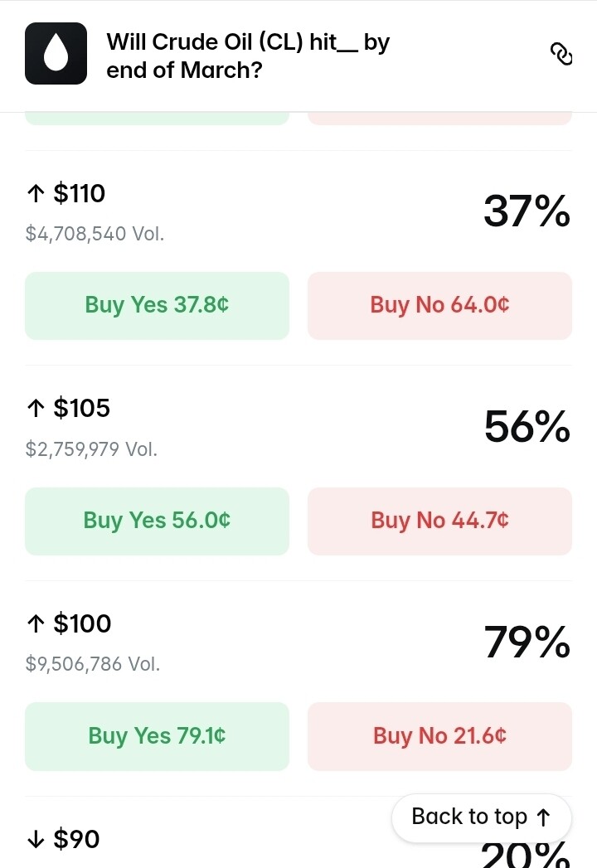Screen dimensions: 597x868
Task: Click the 37% probability for $110
Action: pyautogui.click(x=527, y=211)
